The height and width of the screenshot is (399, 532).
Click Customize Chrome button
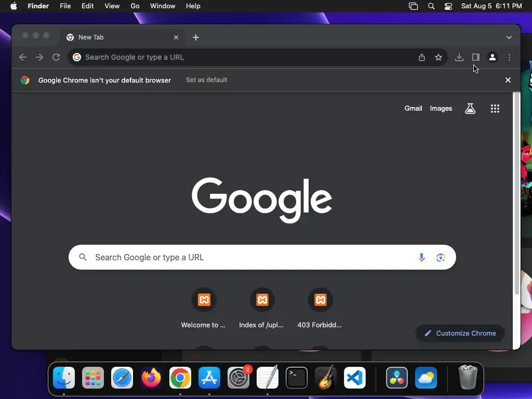tap(460, 333)
